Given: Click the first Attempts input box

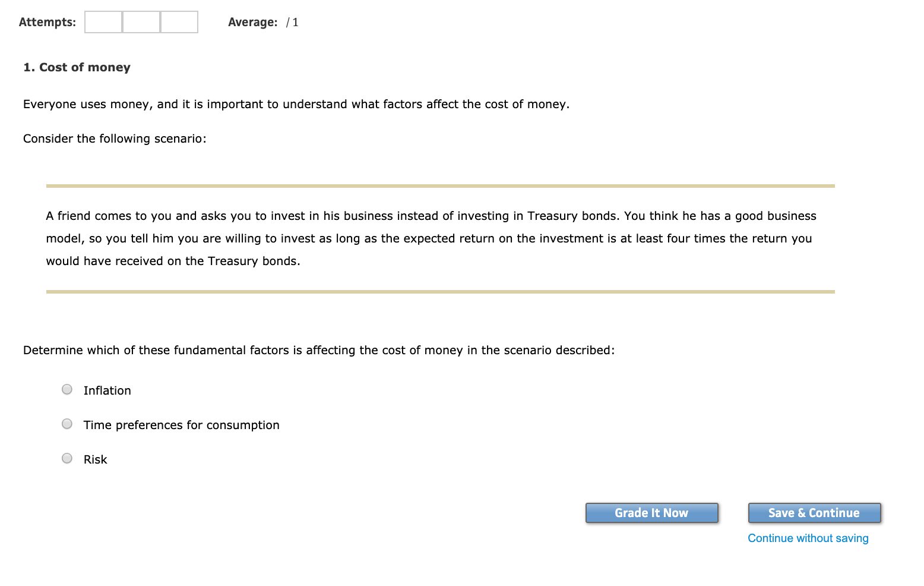Looking at the screenshot, I should click(x=103, y=21).
